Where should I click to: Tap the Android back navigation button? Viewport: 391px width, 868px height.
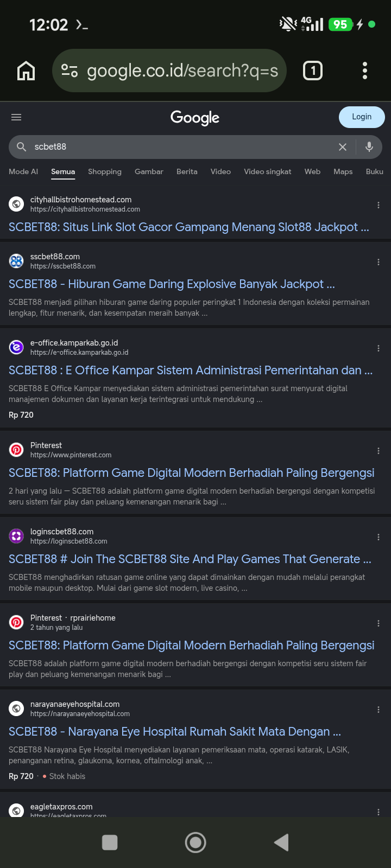pos(281,843)
